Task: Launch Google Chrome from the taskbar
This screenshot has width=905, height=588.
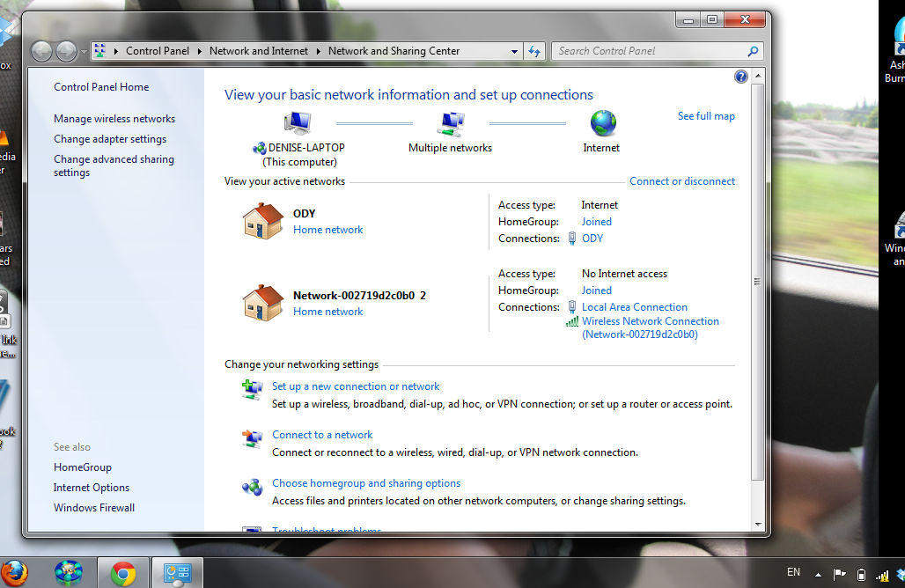Action: pyautogui.click(x=123, y=574)
